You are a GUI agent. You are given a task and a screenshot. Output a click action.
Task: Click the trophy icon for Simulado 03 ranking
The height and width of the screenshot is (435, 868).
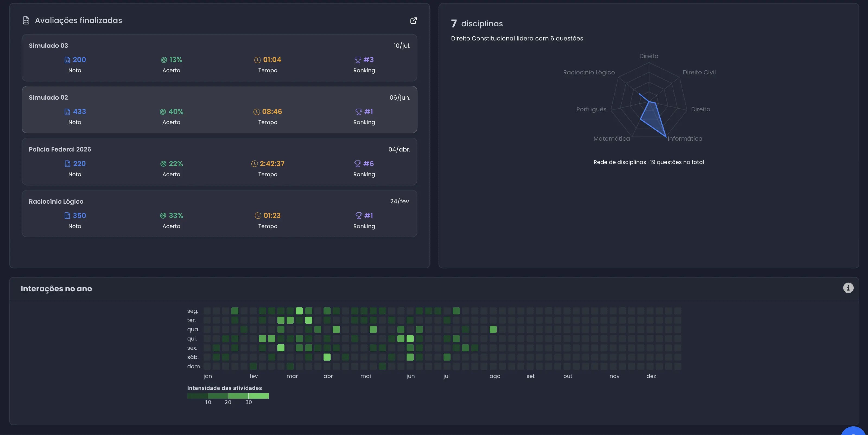tap(357, 60)
